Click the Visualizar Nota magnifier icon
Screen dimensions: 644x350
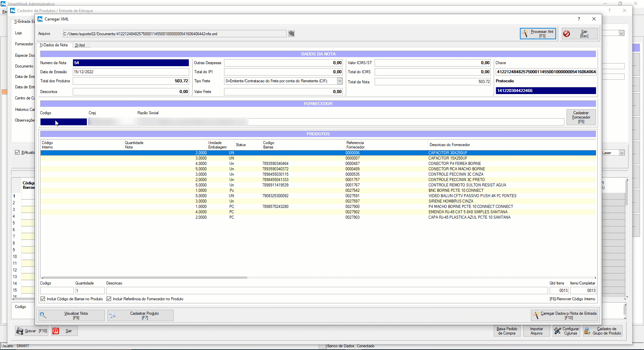[x=43, y=315]
